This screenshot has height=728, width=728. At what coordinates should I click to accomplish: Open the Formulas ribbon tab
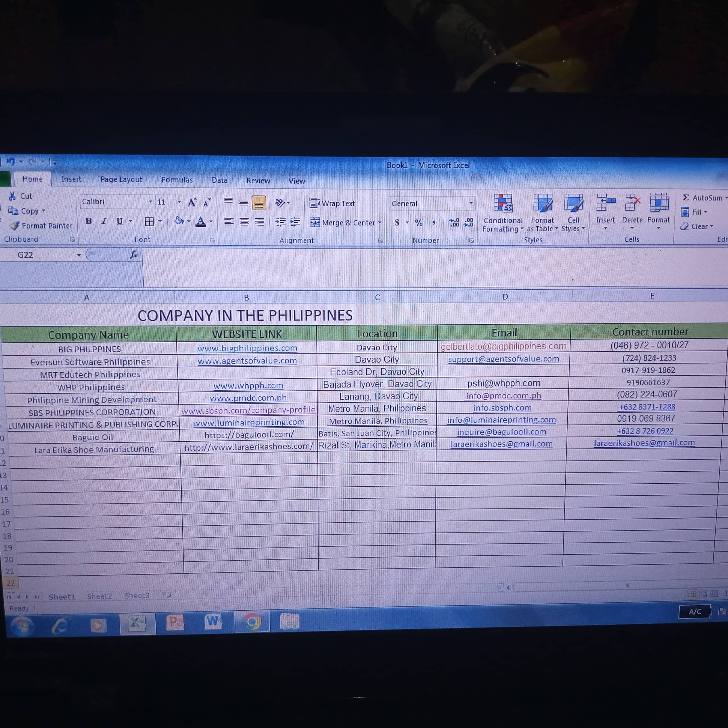click(177, 180)
